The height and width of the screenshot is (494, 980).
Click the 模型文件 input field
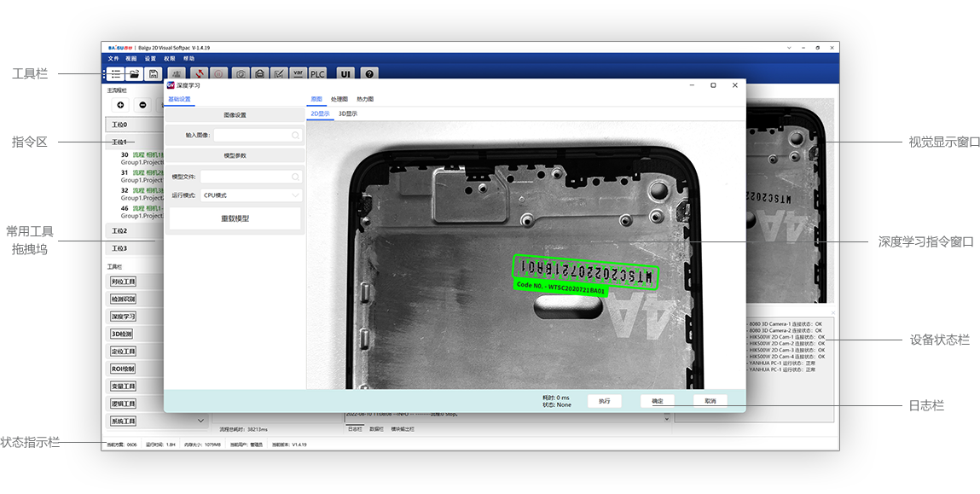click(252, 177)
